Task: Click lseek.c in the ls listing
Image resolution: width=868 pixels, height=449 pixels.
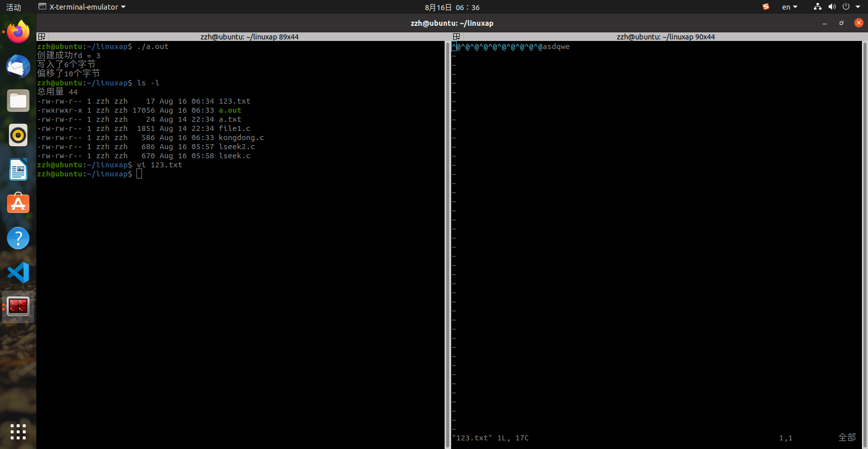Action: point(234,156)
